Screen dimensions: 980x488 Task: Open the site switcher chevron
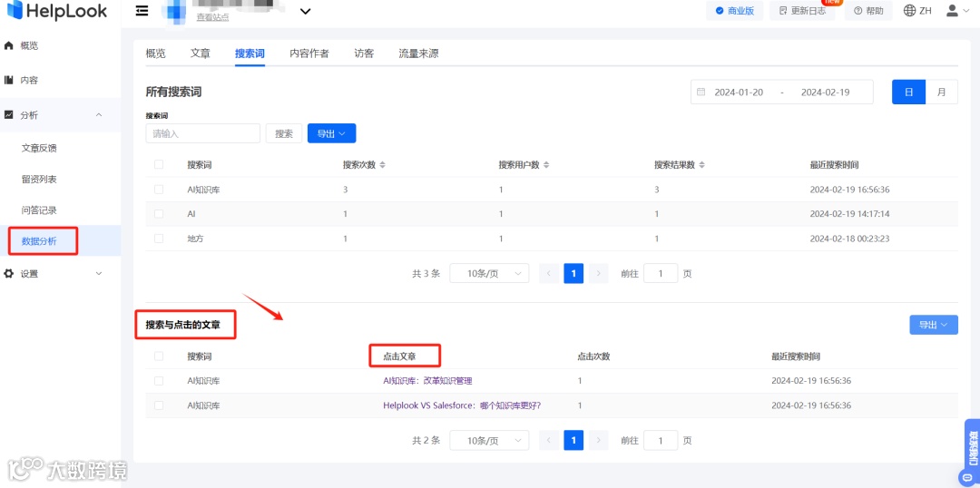[305, 11]
